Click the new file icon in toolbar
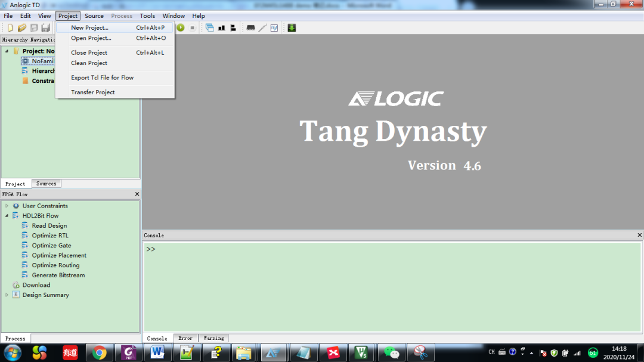This screenshot has height=362, width=644. pos(10,28)
